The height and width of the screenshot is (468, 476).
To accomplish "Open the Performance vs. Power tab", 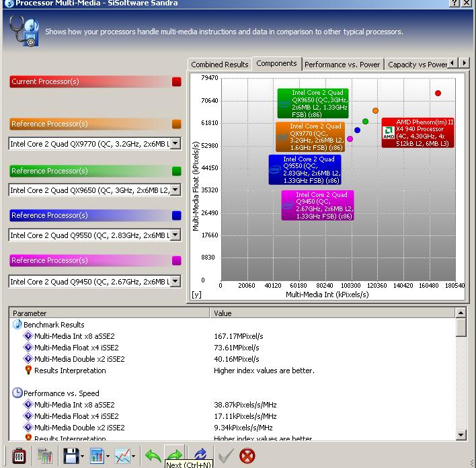I will pyautogui.click(x=342, y=65).
